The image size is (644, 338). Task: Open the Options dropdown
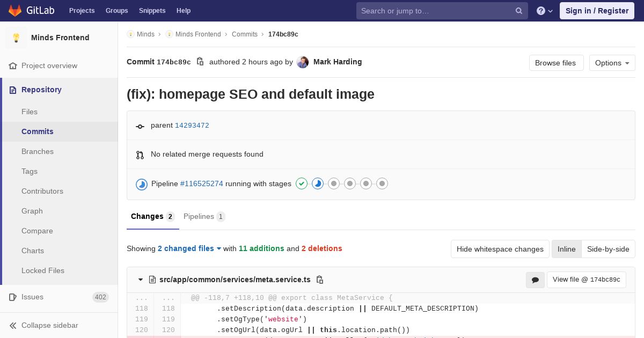pos(612,63)
